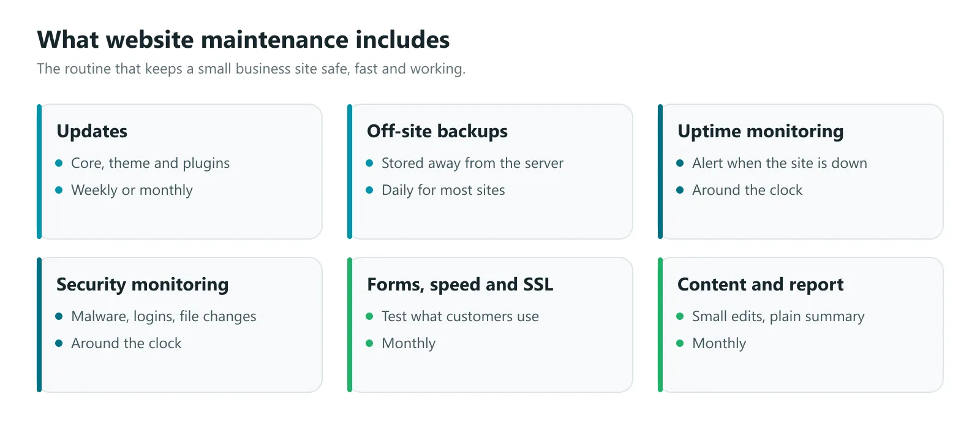Select the "Content and report" card title
980x429 pixels.
pos(761,284)
